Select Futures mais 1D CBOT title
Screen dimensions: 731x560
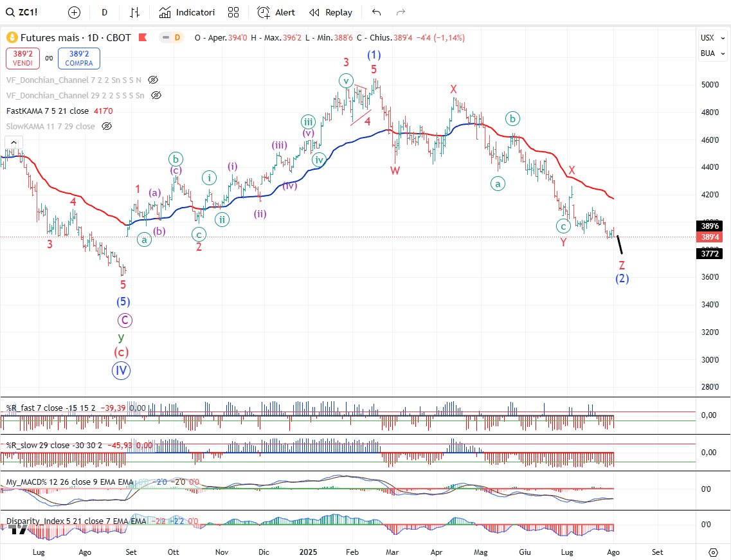(75, 38)
